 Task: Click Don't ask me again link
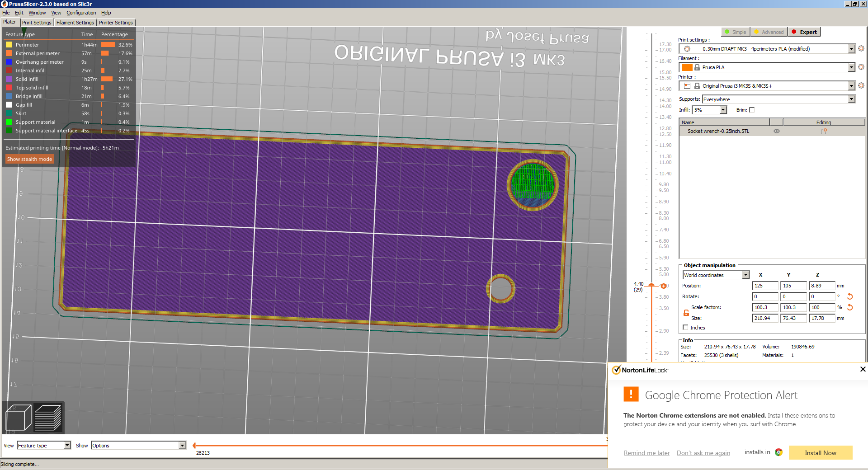703,453
